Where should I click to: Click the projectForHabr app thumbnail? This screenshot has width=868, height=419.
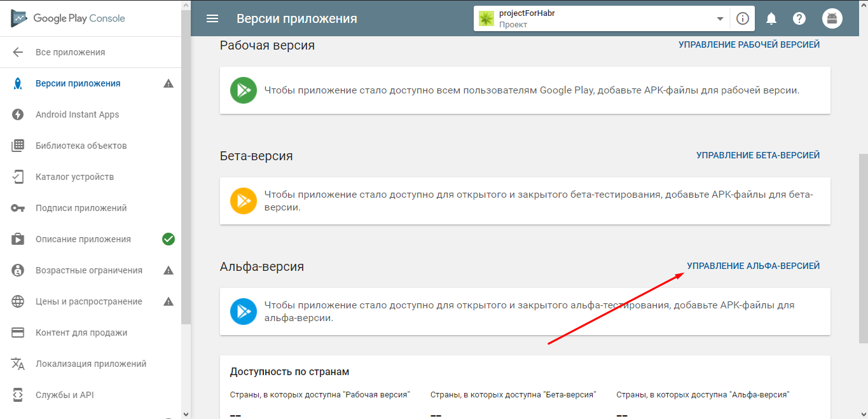point(486,18)
